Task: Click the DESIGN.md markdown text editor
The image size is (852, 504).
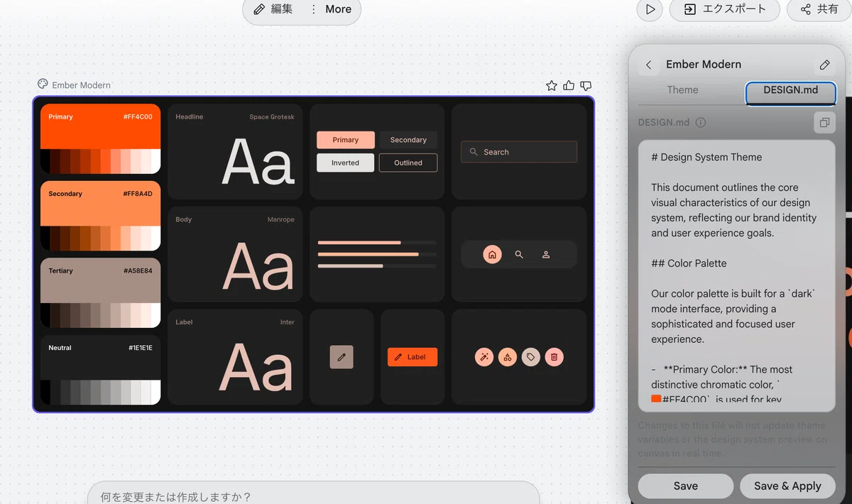Action: [736, 275]
